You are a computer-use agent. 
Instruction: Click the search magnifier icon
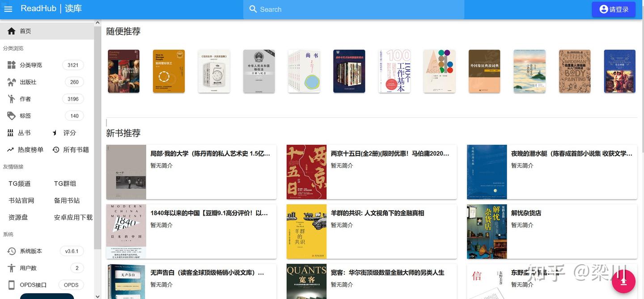[253, 9]
